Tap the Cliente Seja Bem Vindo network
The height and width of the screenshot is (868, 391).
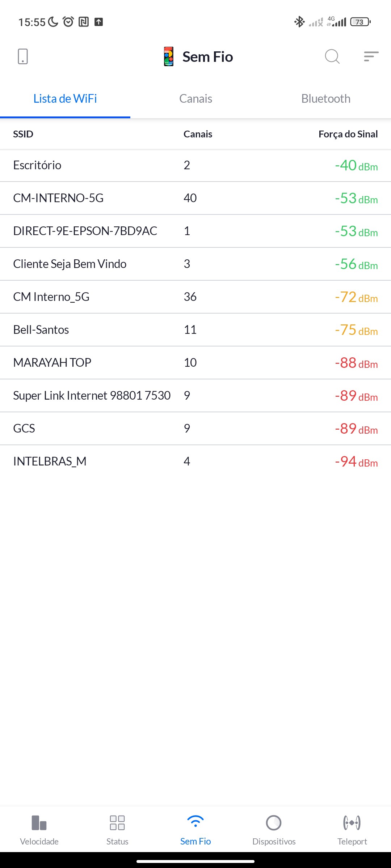point(195,264)
